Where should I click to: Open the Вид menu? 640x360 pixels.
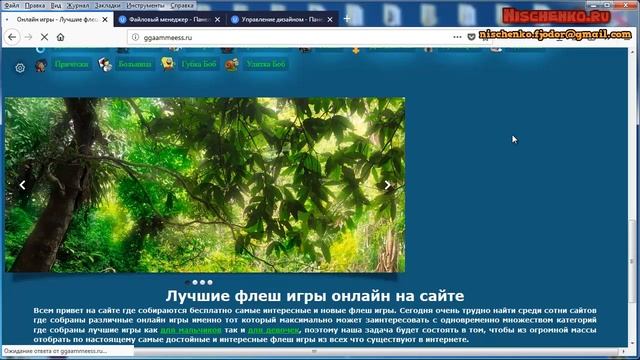click(x=56, y=5)
